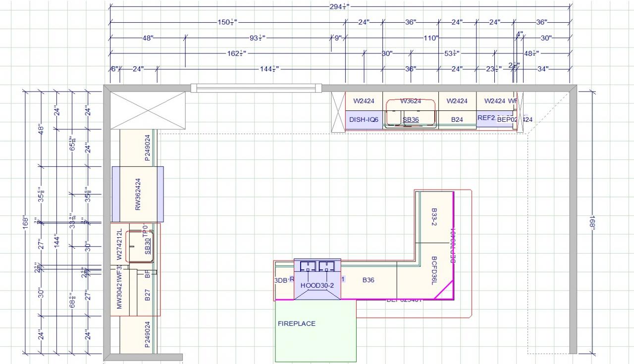Click the 110" dimension label
Viewport: 634px width, 364px height.
[x=430, y=38]
